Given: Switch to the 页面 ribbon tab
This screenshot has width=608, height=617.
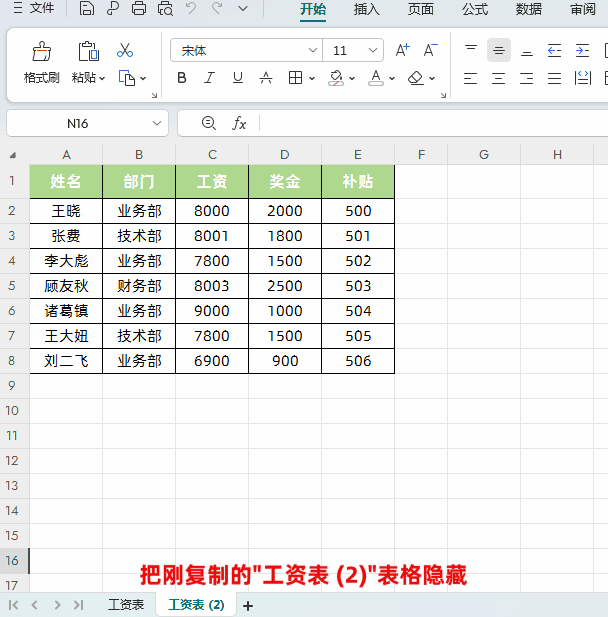Looking at the screenshot, I should click(421, 9).
